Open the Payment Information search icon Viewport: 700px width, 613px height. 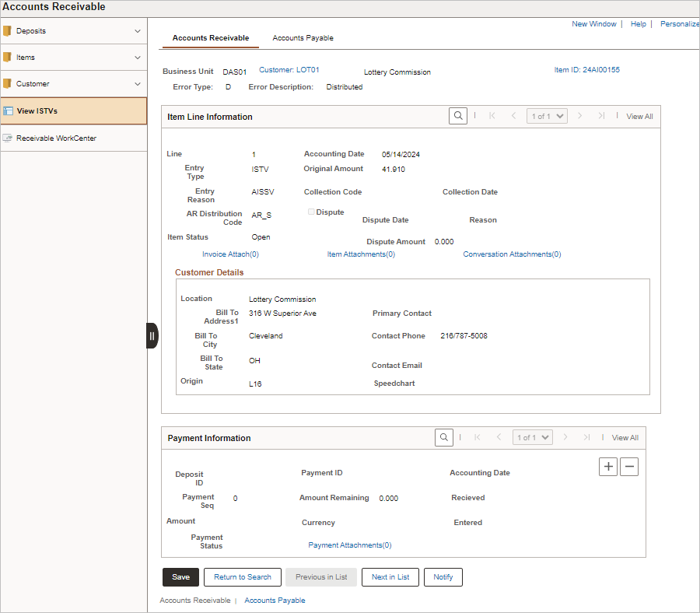[443, 437]
